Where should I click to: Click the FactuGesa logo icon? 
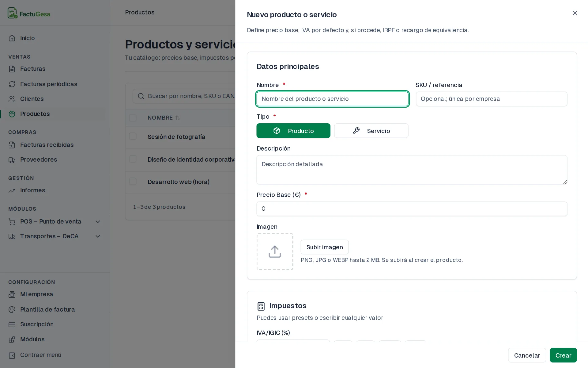tap(13, 13)
